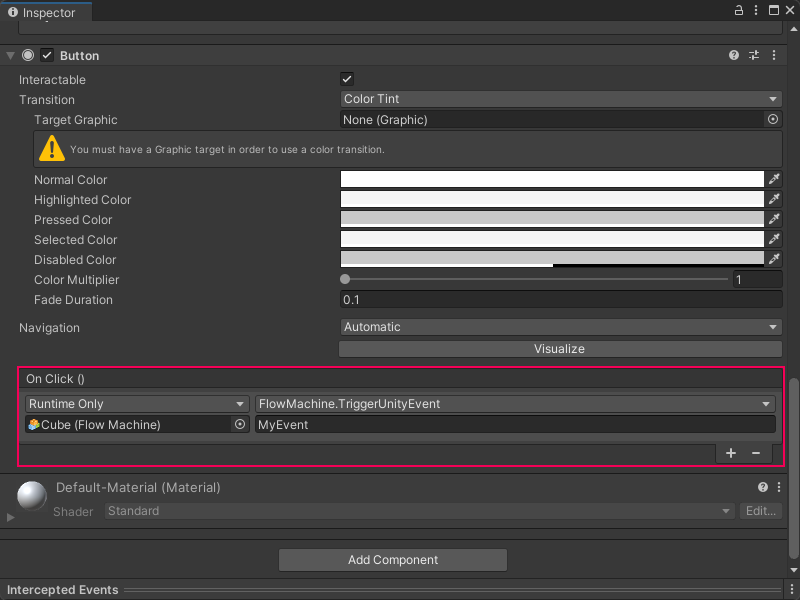The height and width of the screenshot is (600, 800).
Task: Click the Target Graphic object picker icon
Action: tap(773, 119)
